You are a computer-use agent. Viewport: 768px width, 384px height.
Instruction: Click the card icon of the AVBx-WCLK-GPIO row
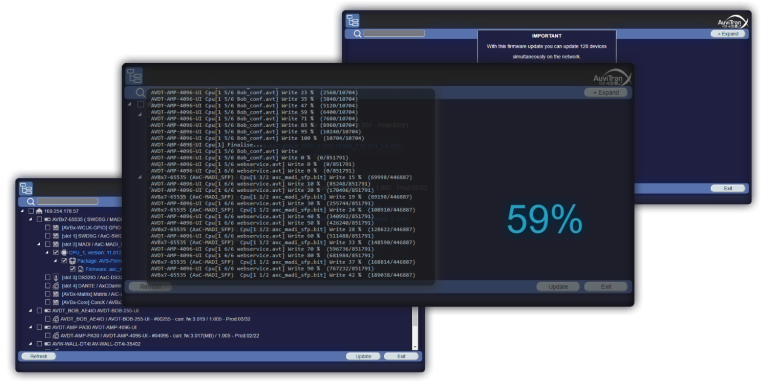pos(56,228)
